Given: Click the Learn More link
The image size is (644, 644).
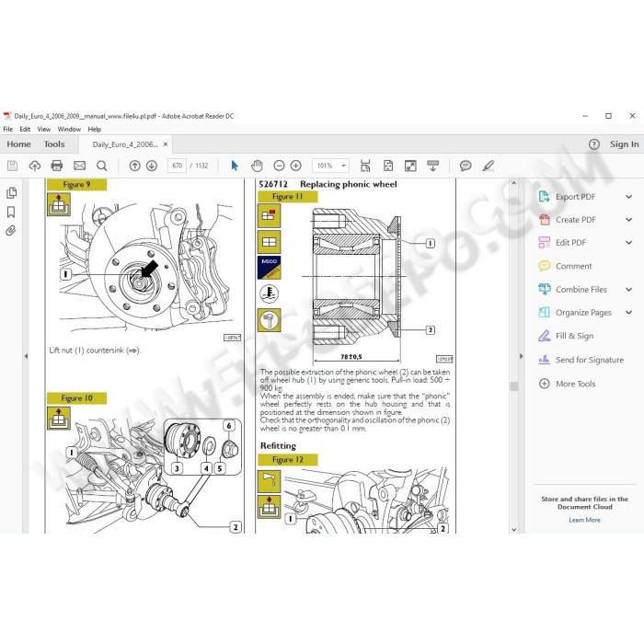Looking at the screenshot, I should pos(584,520).
